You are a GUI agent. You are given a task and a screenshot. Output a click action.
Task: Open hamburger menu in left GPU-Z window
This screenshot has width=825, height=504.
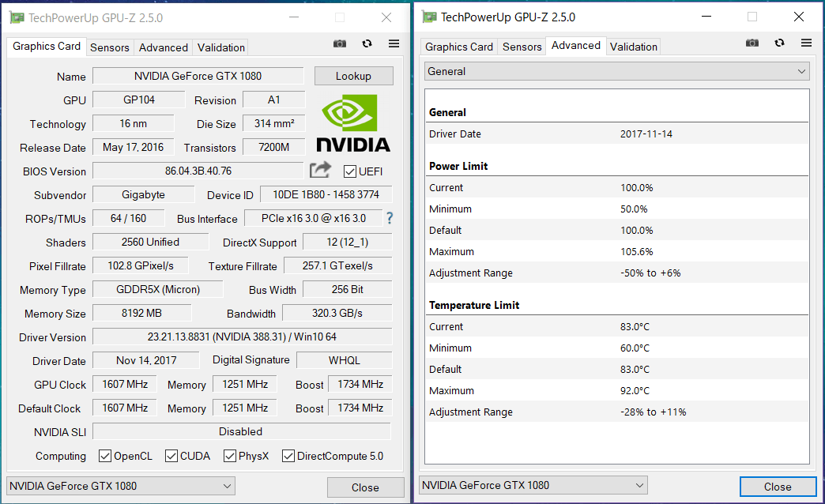(394, 43)
